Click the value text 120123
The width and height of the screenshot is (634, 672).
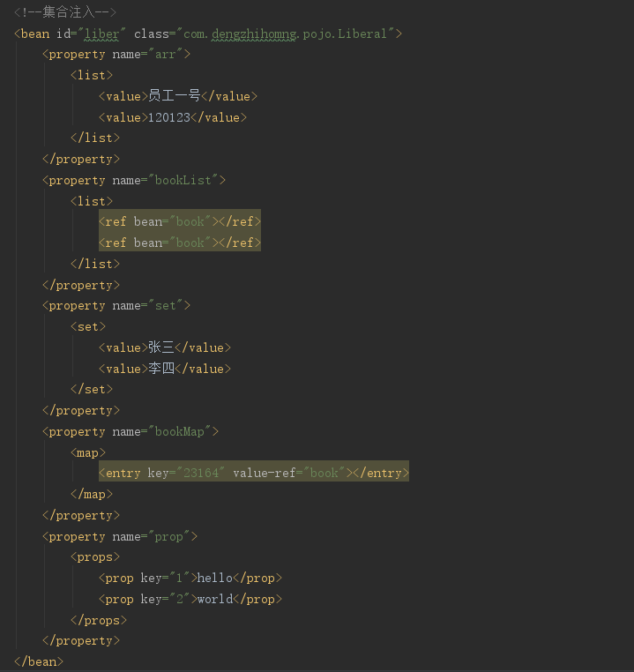pos(169,117)
